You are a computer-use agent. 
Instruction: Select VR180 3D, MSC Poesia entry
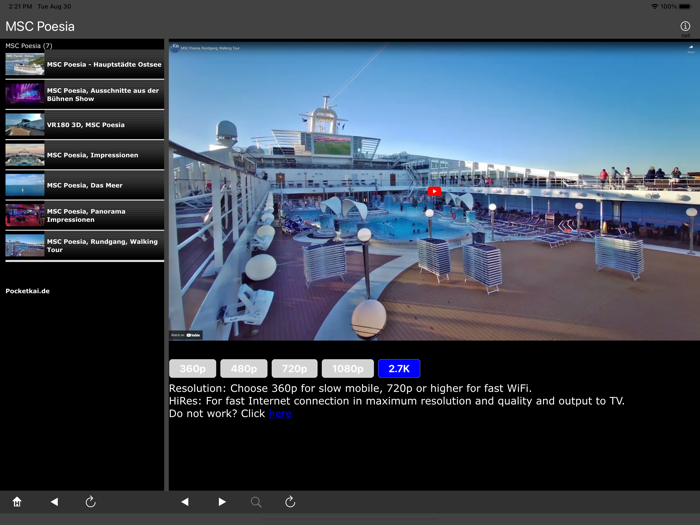85,125
